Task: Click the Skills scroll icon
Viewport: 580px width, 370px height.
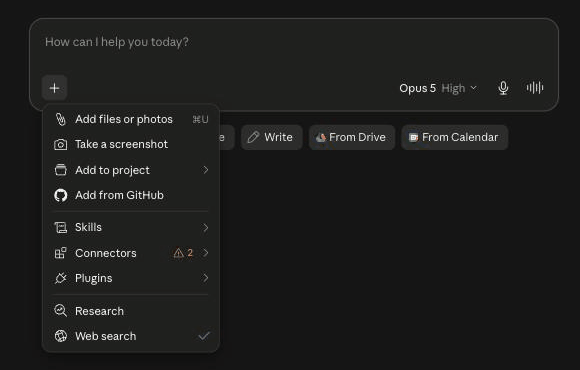Action: [x=61, y=227]
